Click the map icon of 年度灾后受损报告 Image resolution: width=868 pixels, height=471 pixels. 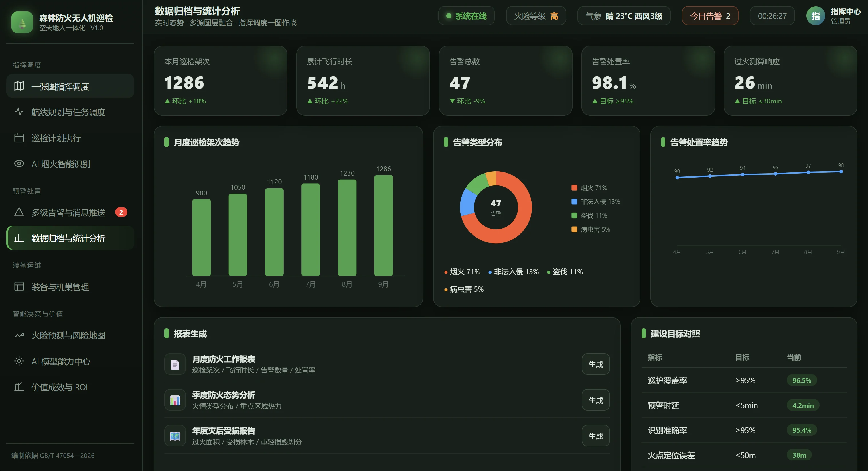click(x=175, y=436)
